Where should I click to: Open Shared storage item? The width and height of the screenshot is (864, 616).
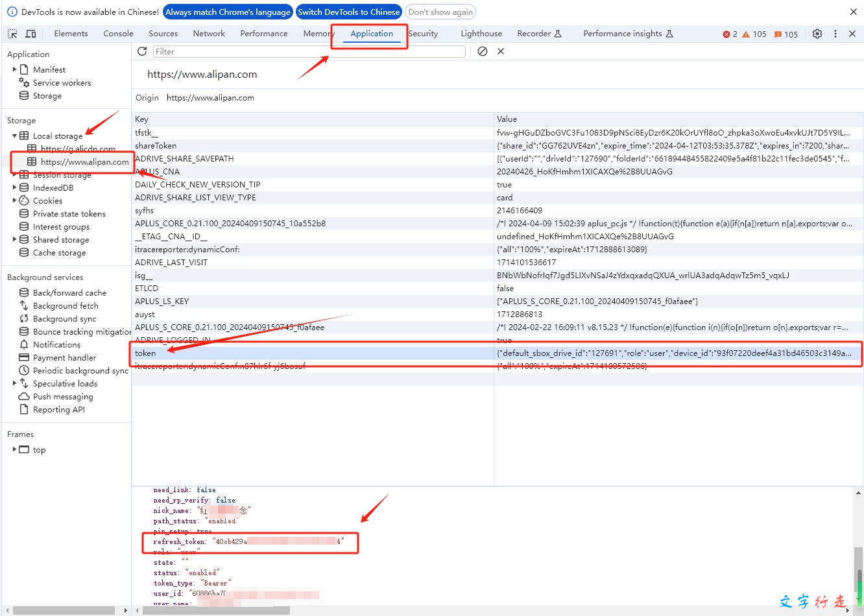[61, 239]
